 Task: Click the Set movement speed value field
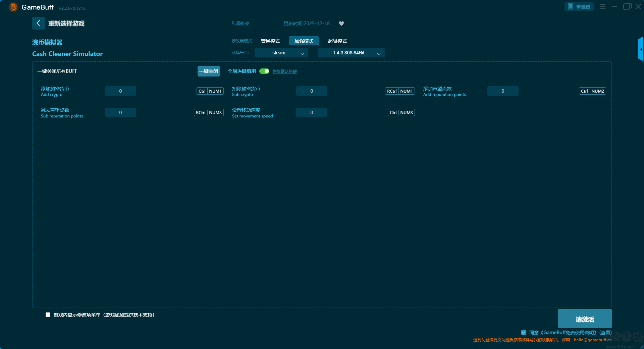pos(312,112)
